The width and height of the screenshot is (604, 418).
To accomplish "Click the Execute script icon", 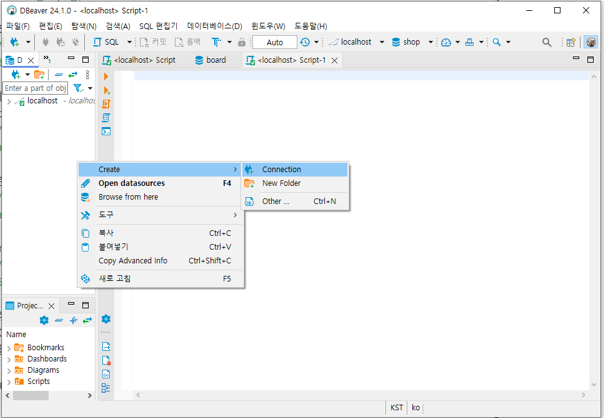I will (x=106, y=104).
